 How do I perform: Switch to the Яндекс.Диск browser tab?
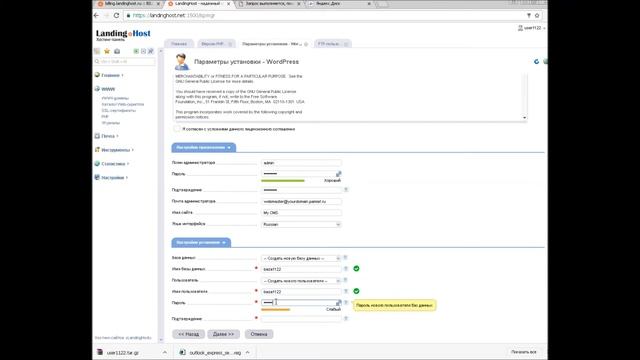(340, 4)
